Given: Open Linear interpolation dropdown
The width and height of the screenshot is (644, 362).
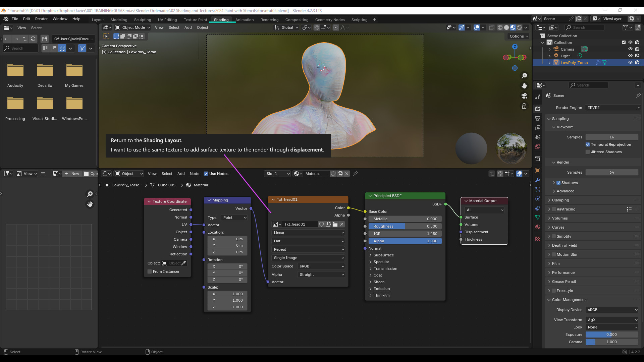Looking at the screenshot, I should pos(308,233).
